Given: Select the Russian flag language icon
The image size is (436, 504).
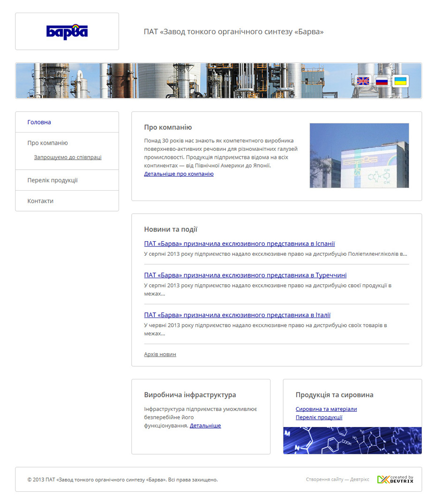Looking at the screenshot, I should (382, 81).
